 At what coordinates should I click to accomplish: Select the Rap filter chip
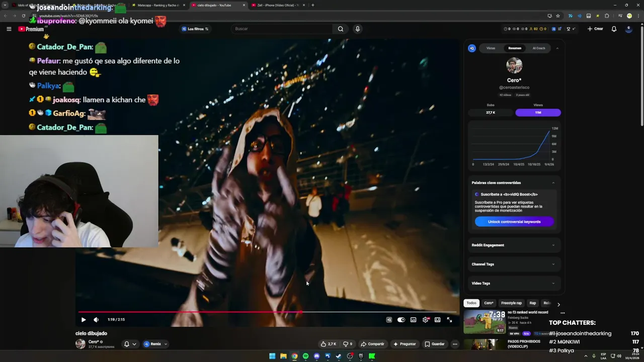(x=532, y=303)
